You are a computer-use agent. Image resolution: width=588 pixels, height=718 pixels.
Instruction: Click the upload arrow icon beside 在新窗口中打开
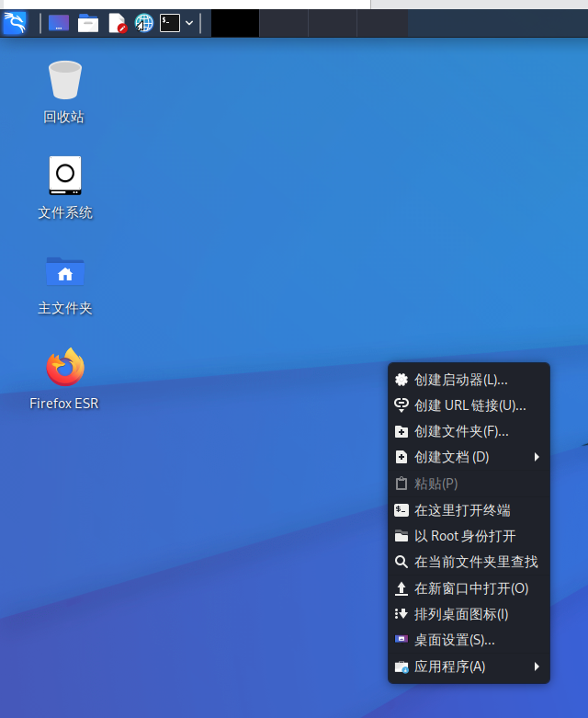coord(401,588)
